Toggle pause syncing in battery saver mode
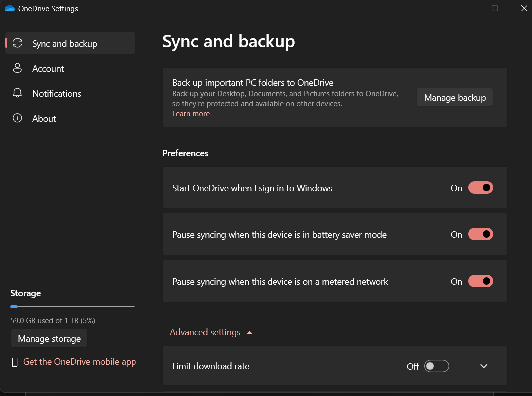Image resolution: width=532 pixels, height=396 pixels. (x=480, y=234)
